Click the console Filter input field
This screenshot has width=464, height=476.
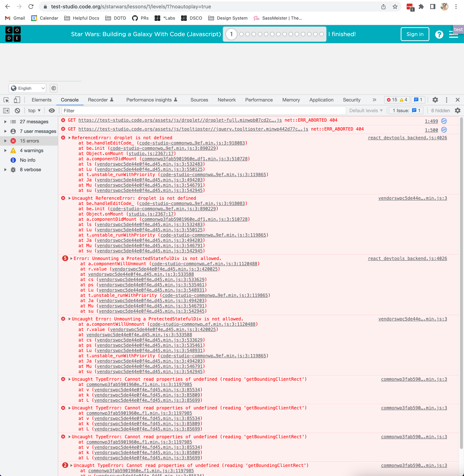point(204,111)
